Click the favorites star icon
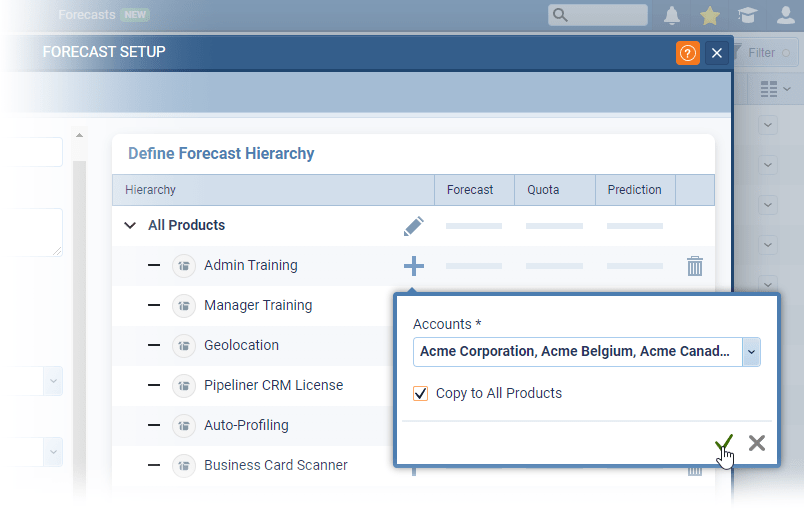The width and height of the screenshot is (804, 514). pos(710,15)
